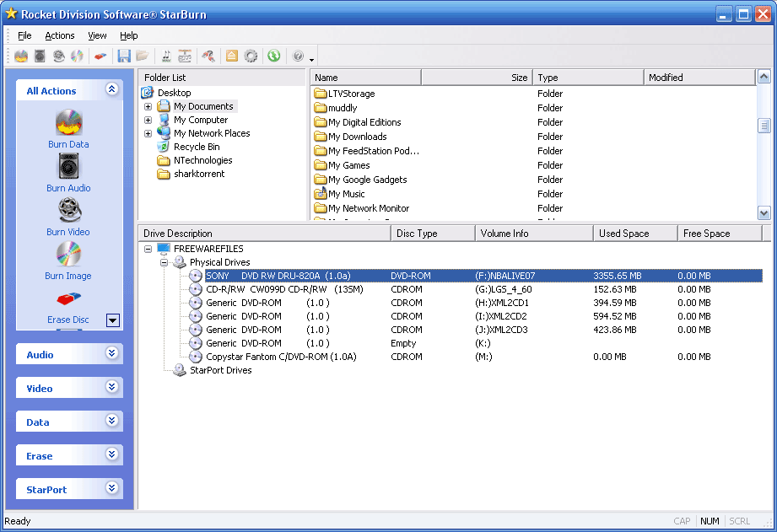Click the orange eject toolbar icon
The image size is (777, 532).
click(231, 56)
